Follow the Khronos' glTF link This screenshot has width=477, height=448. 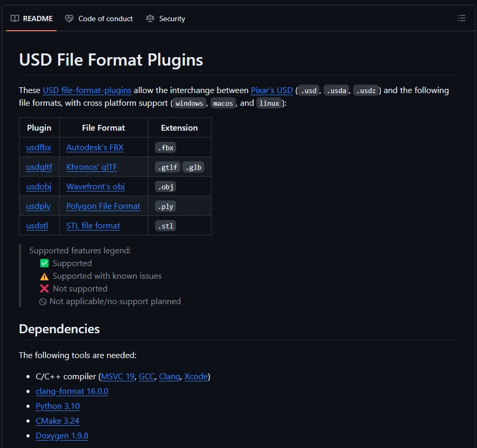coord(91,167)
